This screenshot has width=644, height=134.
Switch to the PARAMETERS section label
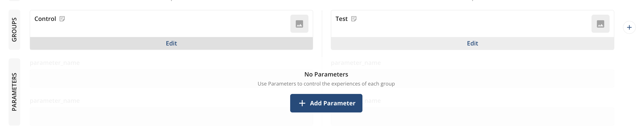(14, 93)
